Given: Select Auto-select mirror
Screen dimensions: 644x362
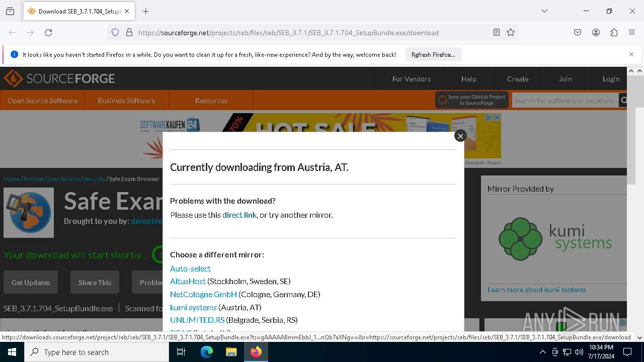Looking at the screenshot, I should 190,268.
